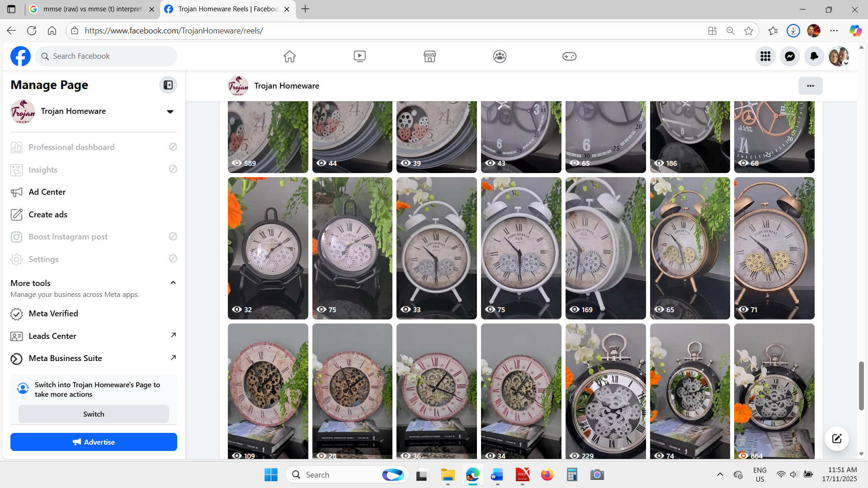The width and height of the screenshot is (868, 488).
Task: Click the compose edit floating icon
Action: 836,438
